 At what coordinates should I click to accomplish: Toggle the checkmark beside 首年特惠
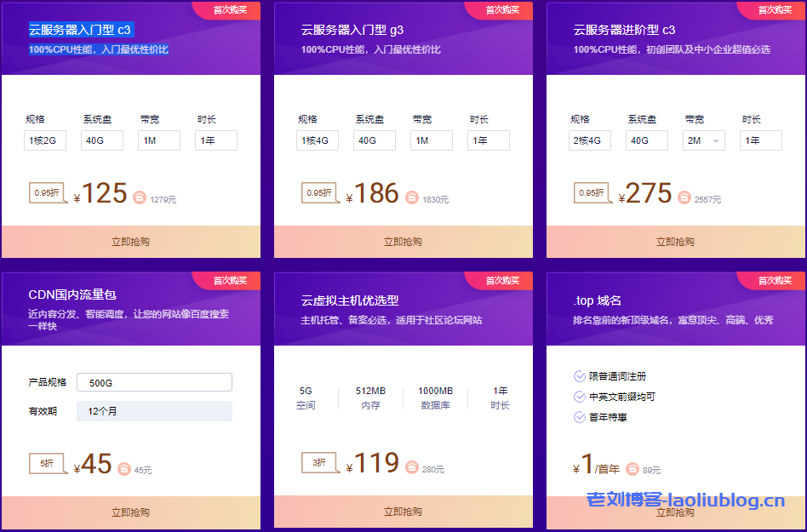(579, 417)
